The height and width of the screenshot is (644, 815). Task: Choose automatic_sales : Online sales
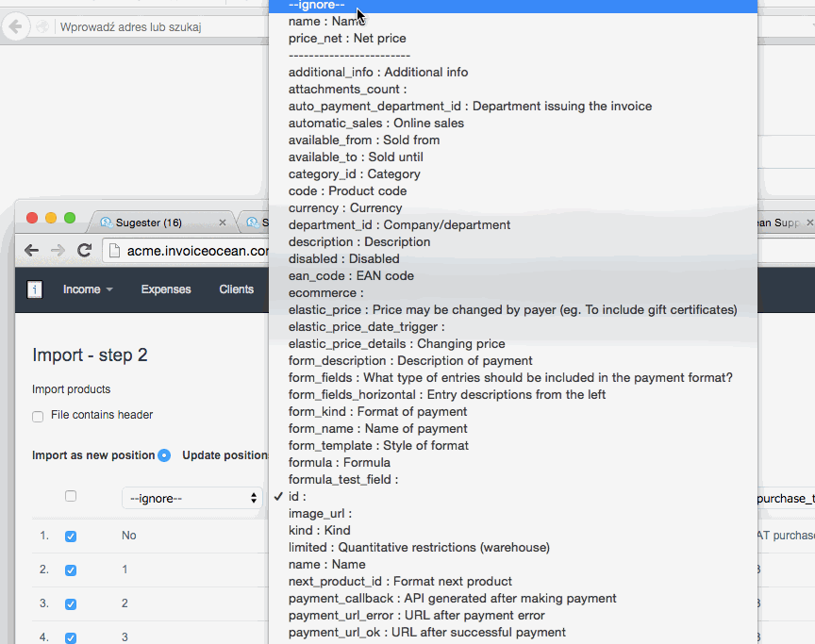tap(513, 124)
